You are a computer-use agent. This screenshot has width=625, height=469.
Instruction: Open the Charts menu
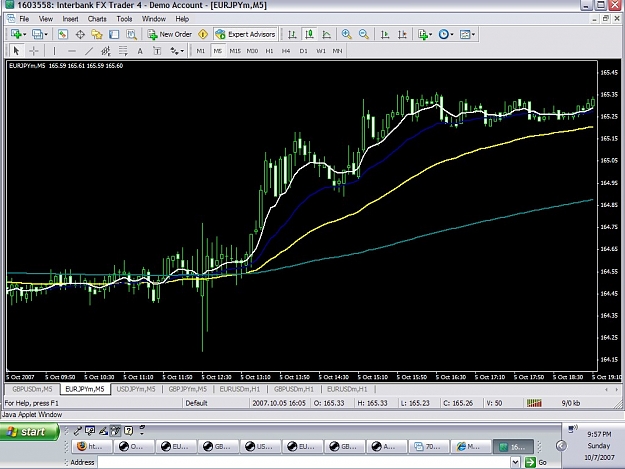coord(97,19)
